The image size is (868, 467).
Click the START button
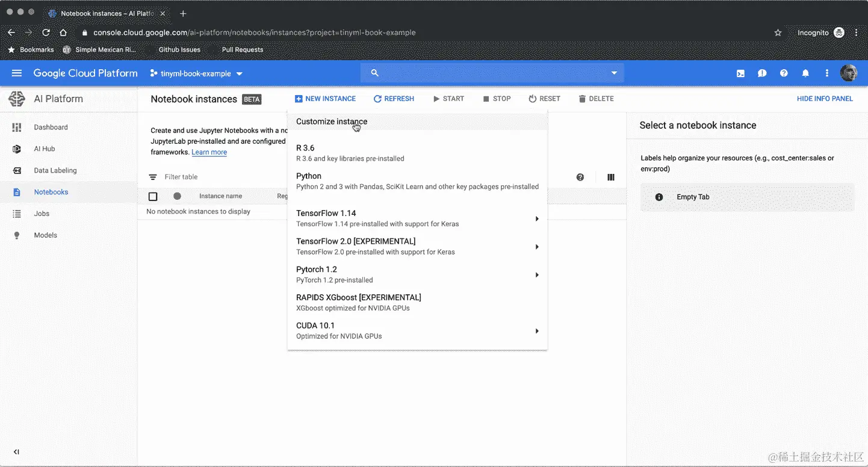pos(448,99)
